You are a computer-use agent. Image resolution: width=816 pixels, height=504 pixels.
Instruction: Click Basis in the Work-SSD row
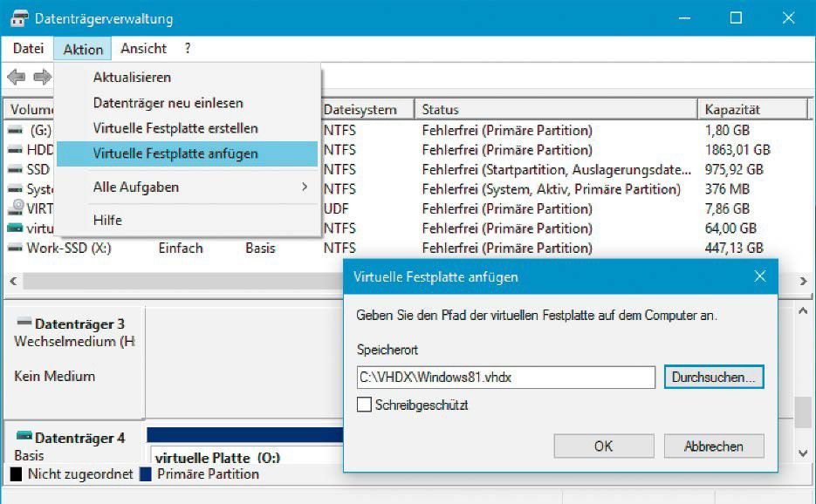click(x=260, y=249)
